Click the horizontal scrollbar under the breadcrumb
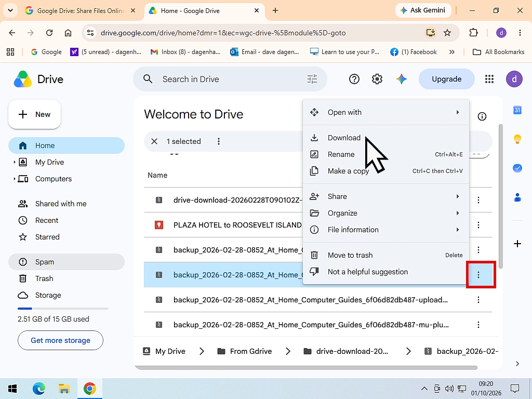The height and width of the screenshot is (399, 532). [x=306, y=368]
